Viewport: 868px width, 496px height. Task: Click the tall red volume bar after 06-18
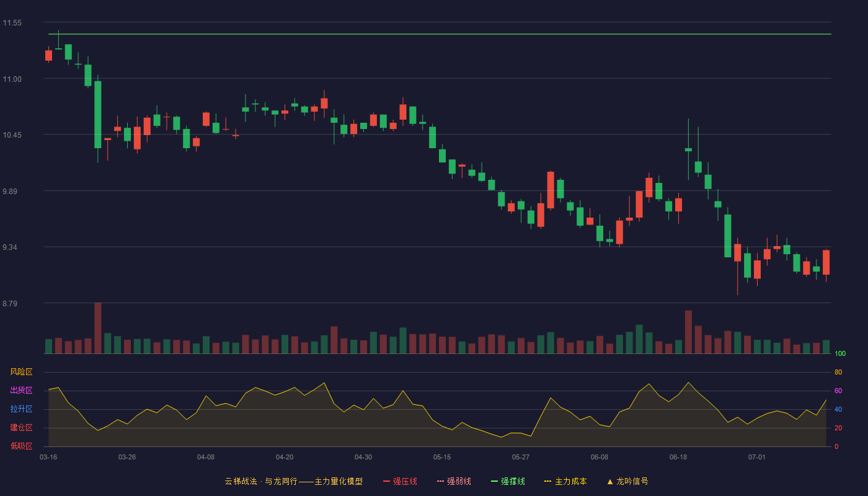(x=688, y=332)
